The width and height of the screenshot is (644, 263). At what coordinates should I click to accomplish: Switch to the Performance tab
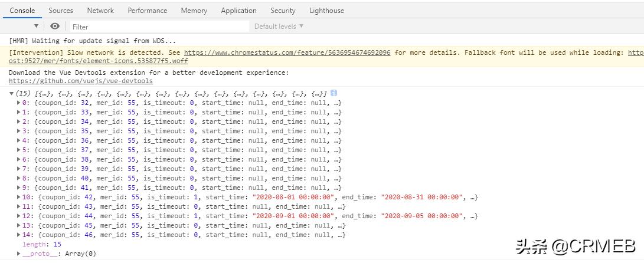pyautogui.click(x=148, y=11)
